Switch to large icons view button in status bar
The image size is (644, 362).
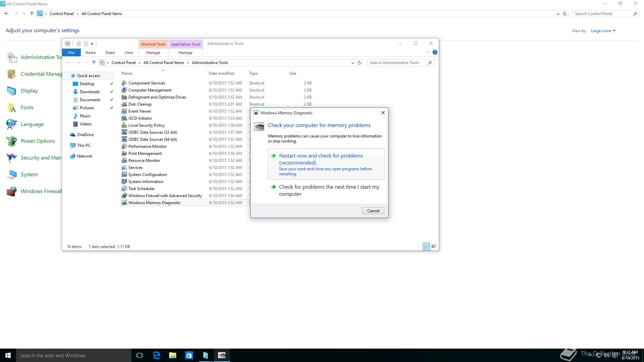coord(434,246)
